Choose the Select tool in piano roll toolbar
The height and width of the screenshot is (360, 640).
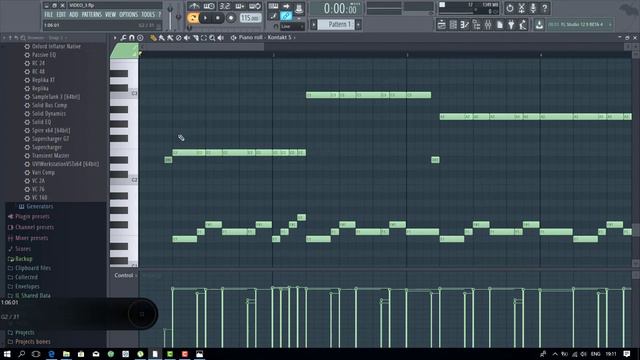[x=204, y=38]
